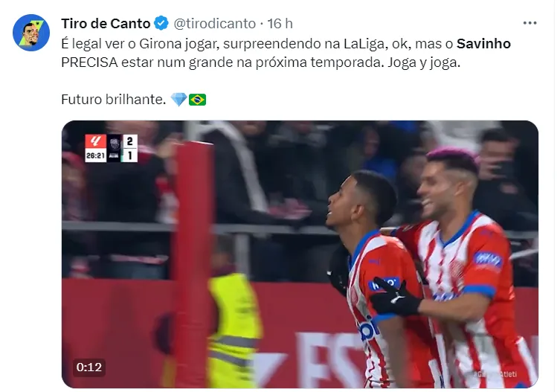Open the @tirodicanto handle link
This screenshot has width=557, height=392.
pos(215,24)
